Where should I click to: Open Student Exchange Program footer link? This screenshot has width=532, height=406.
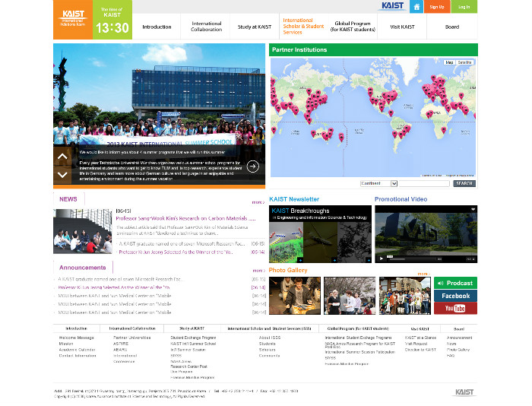coord(193,338)
